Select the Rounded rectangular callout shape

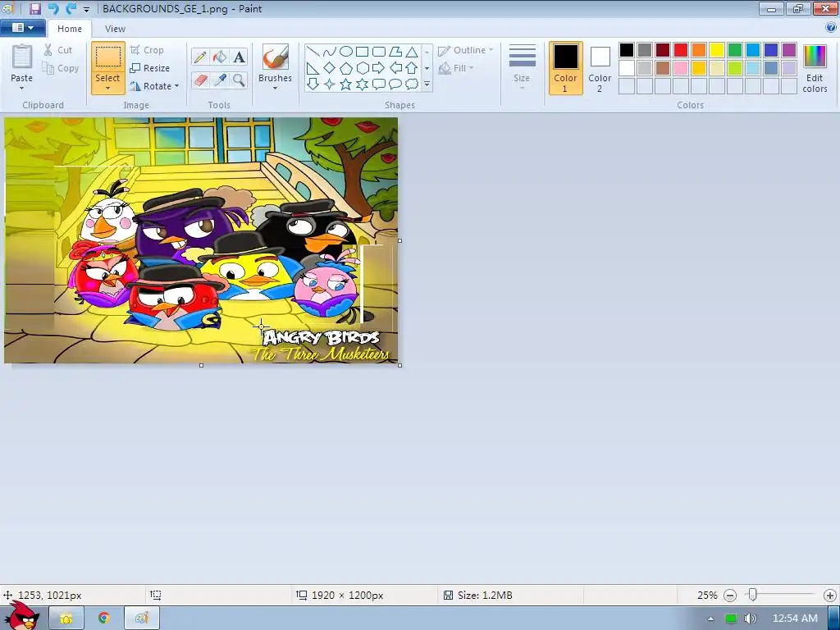click(x=379, y=84)
